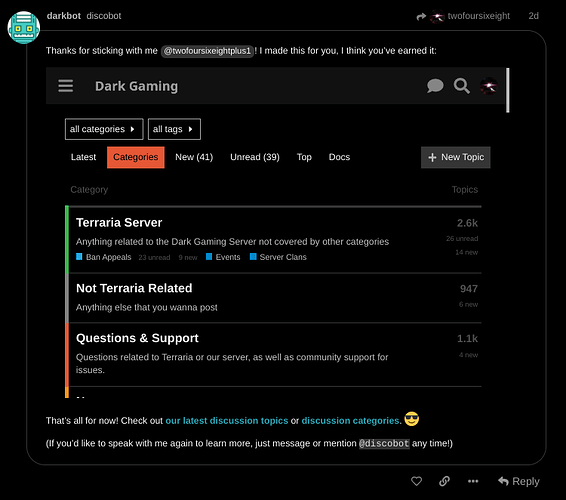This screenshot has height=500, width=566.
Task: Open the Unread (39) tab
Action: [x=255, y=157]
